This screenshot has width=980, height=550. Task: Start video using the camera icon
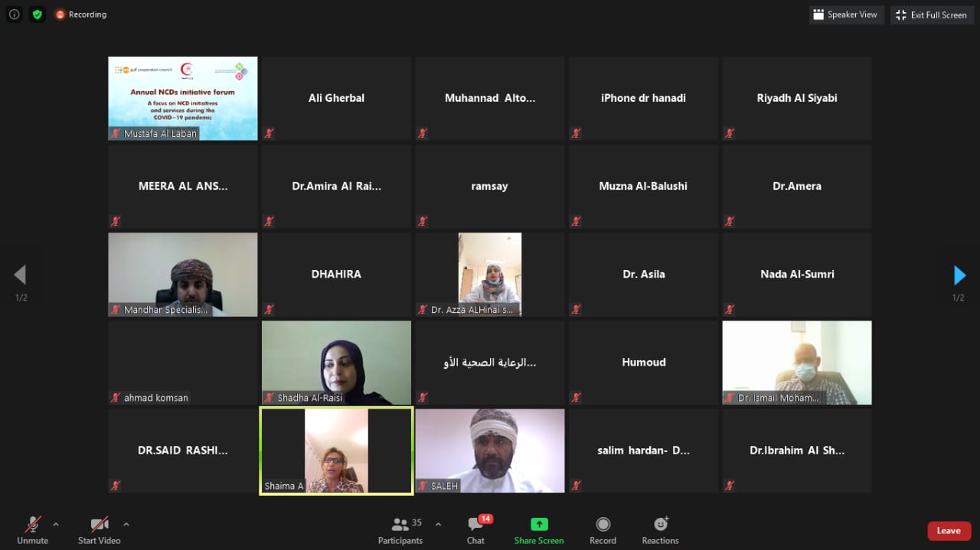(100, 525)
